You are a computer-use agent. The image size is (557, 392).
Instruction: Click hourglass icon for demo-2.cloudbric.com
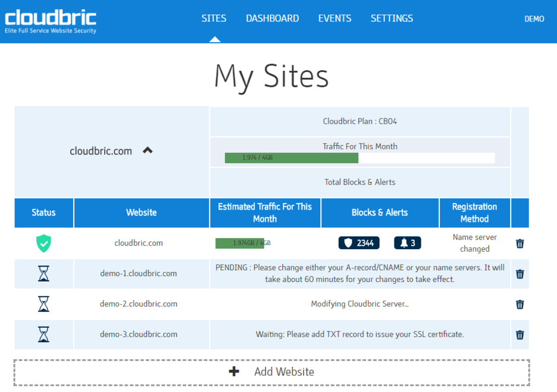point(43,305)
